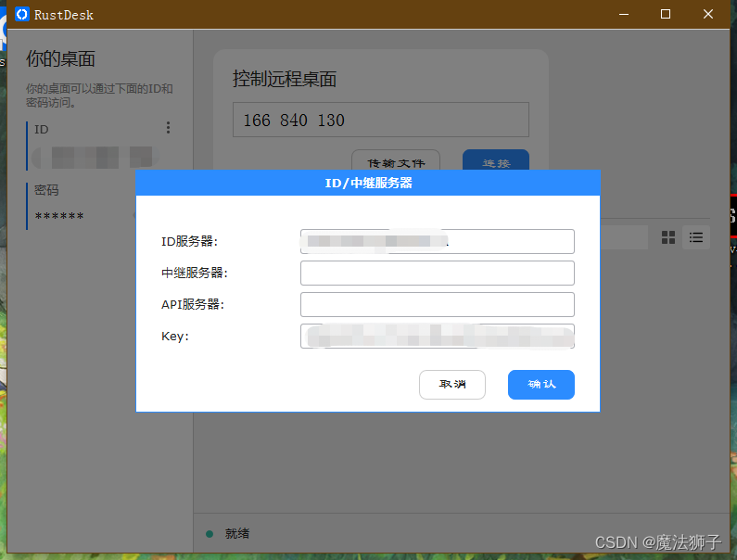Click the 控制远程桌面 heading
This screenshot has width=737, height=560.
pyautogui.click(x=285, y=79)
